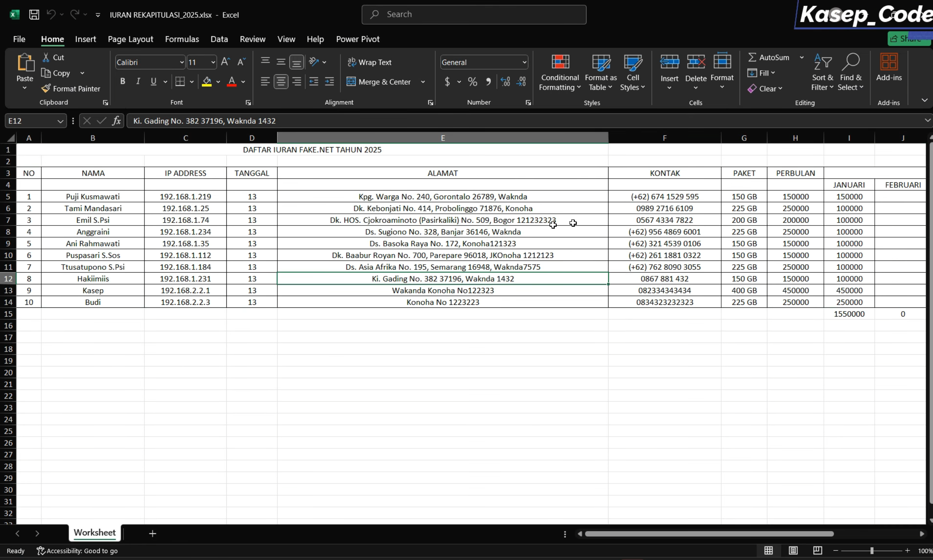The image size is (933, 560).
Task: Click the Increase Font Size icon
Action: [x=225, y=62]
